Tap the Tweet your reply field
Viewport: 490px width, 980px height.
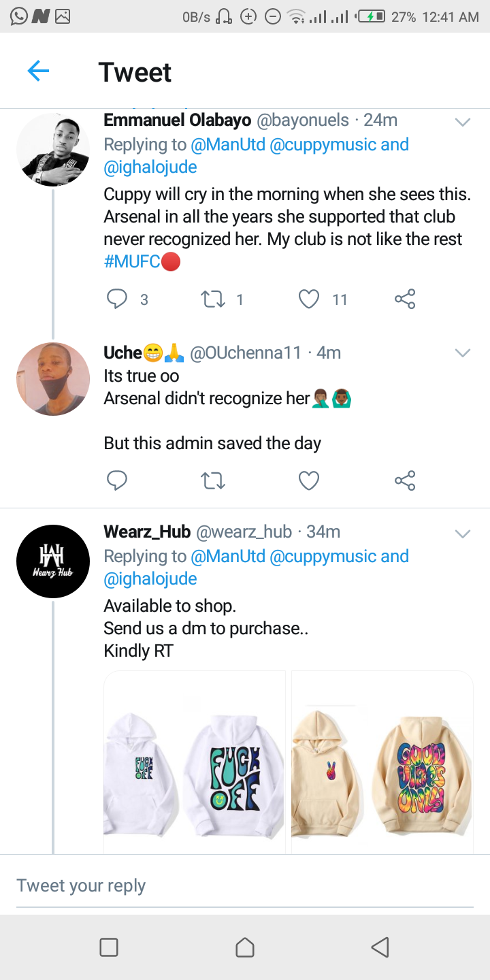[245, 885]
